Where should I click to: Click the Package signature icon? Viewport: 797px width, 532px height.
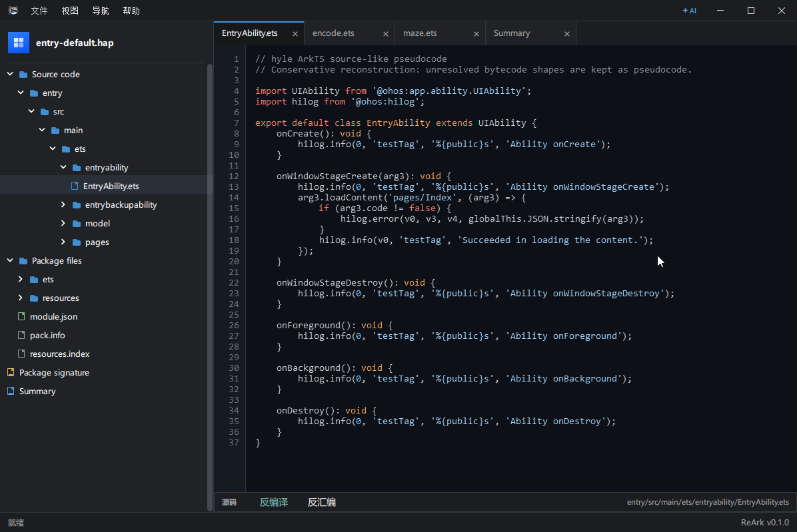click(x=11, y=372)
